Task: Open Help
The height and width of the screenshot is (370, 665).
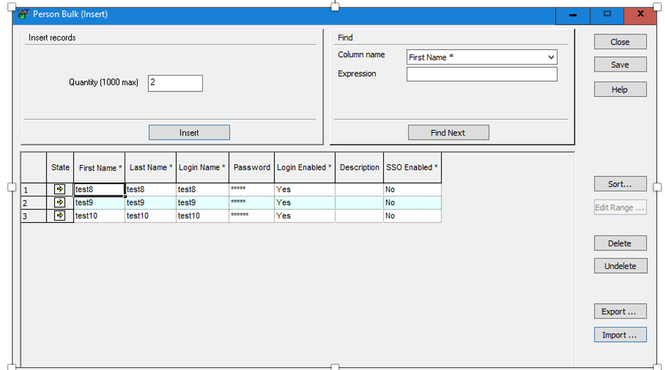Action: (620, 90)
